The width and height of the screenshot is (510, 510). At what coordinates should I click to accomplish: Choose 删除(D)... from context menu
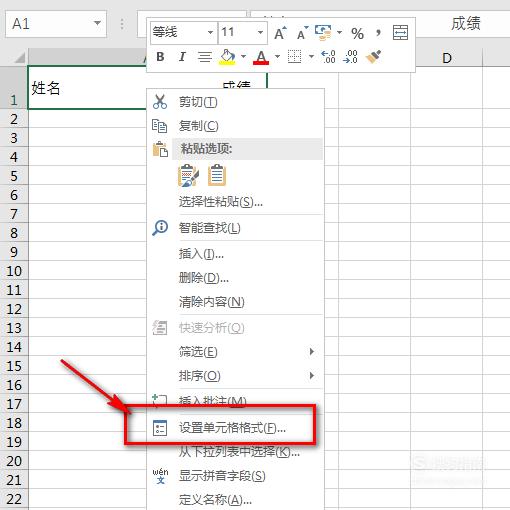235,278
